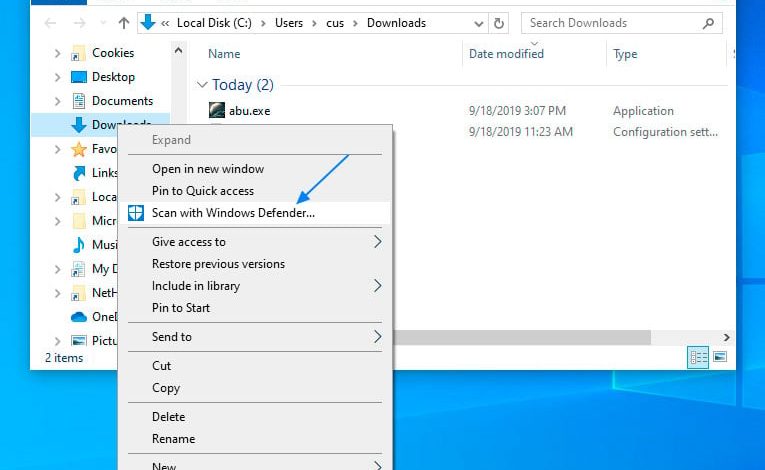Open Include in library submenu
Image resolution: width=765 pixels, height=470 pixels.
[254, 286]
